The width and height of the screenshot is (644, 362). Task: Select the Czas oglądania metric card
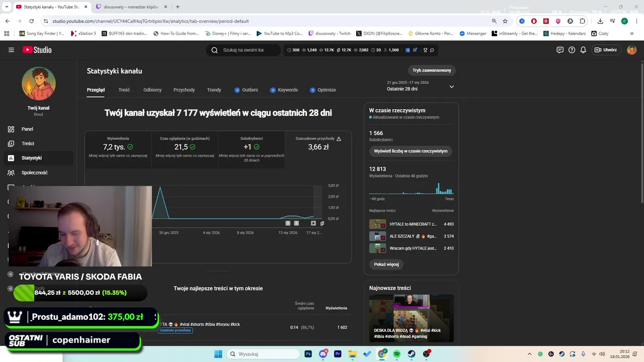185,149
